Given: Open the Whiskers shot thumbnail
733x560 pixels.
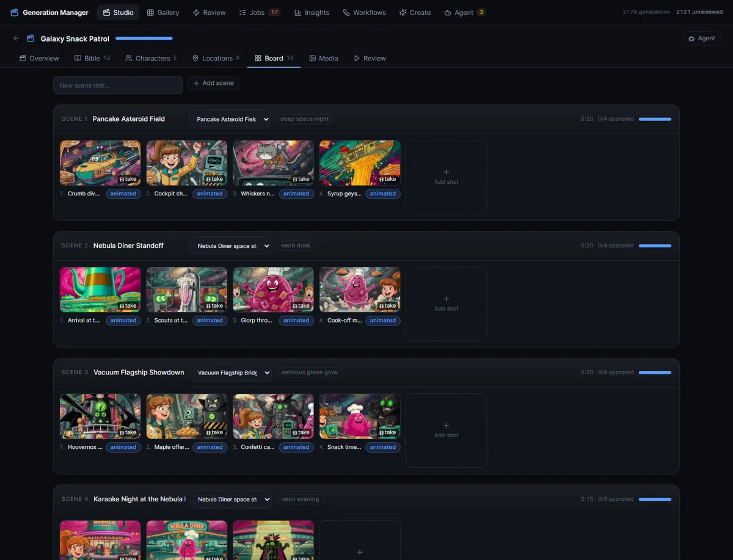Looking at the screenshot, I should pyautogui.click(x=273, y=163).
